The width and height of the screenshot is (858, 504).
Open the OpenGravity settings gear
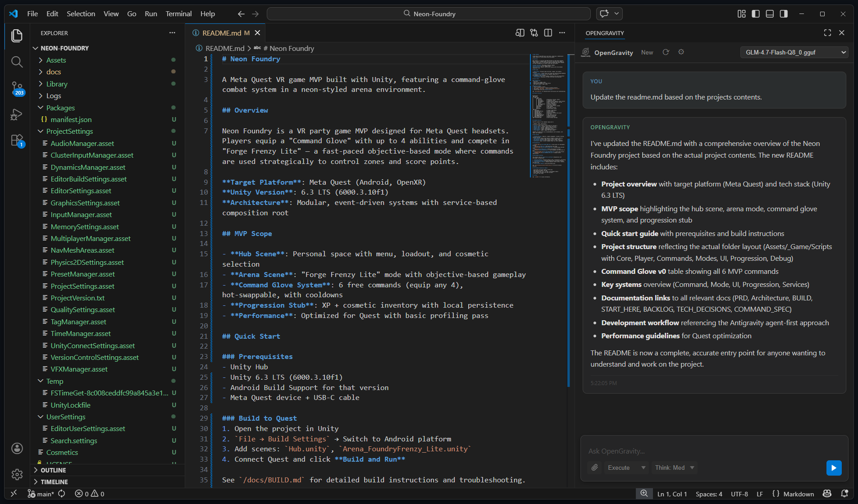point(681,52)
